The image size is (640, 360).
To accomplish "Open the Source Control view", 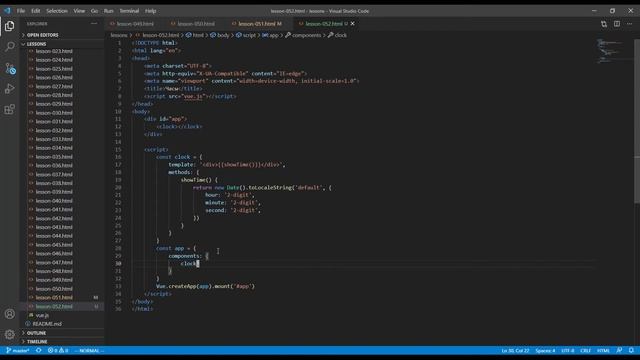I will 9,68.
